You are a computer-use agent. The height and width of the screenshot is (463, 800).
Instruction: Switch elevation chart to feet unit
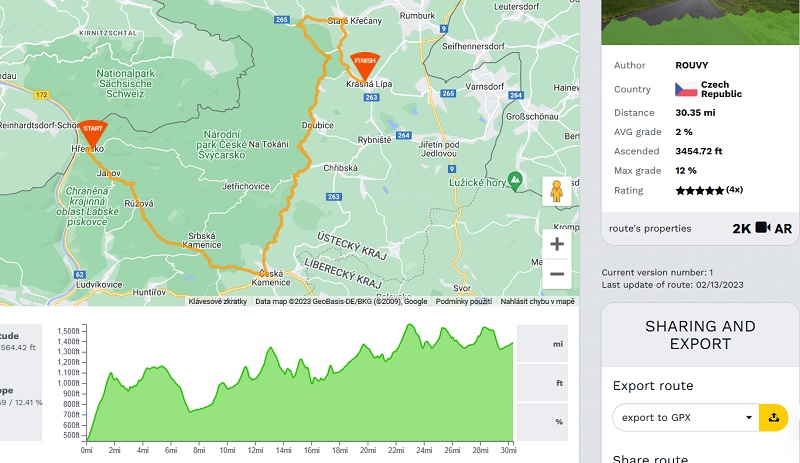click(x=558, y=382)
